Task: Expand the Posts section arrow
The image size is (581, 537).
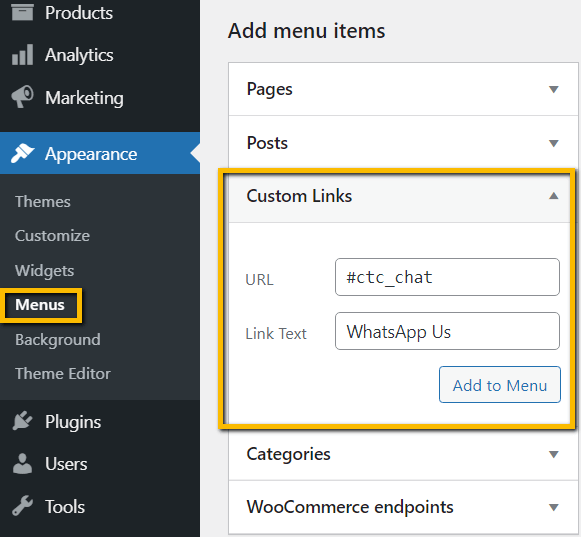Action: tap(553, 143)
